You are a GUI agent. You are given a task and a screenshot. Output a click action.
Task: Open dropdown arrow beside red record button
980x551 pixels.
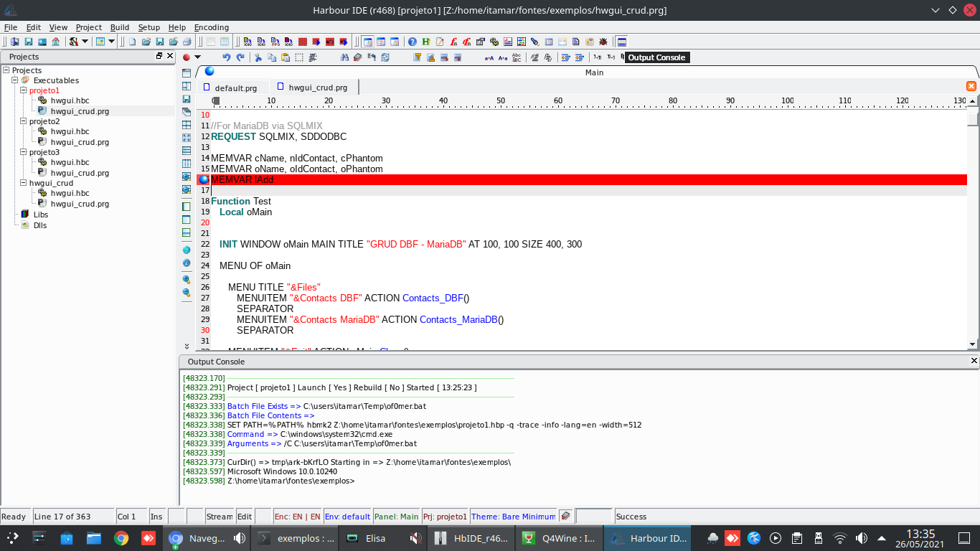click(197, 57)
